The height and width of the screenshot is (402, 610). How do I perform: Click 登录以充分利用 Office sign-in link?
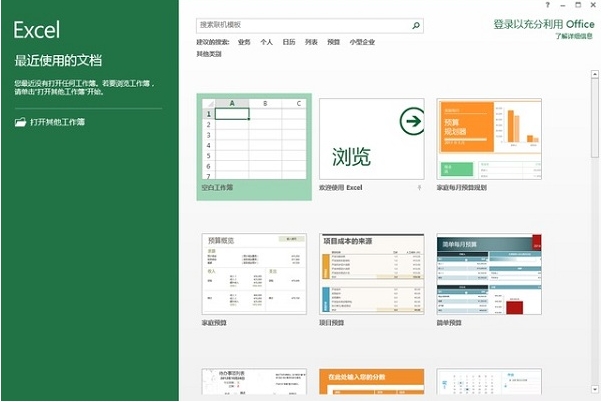pos(544,25)
